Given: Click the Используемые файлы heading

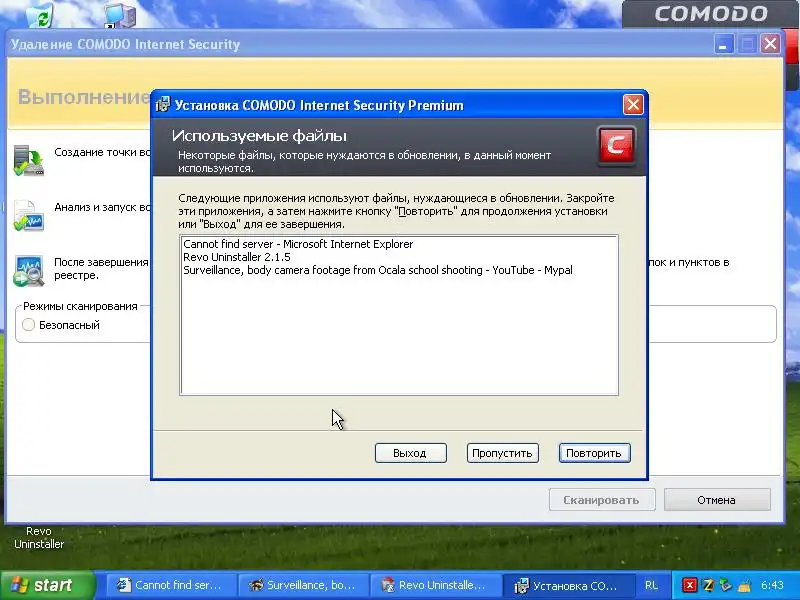Looking at the screenshot, I should pos(259,136).
